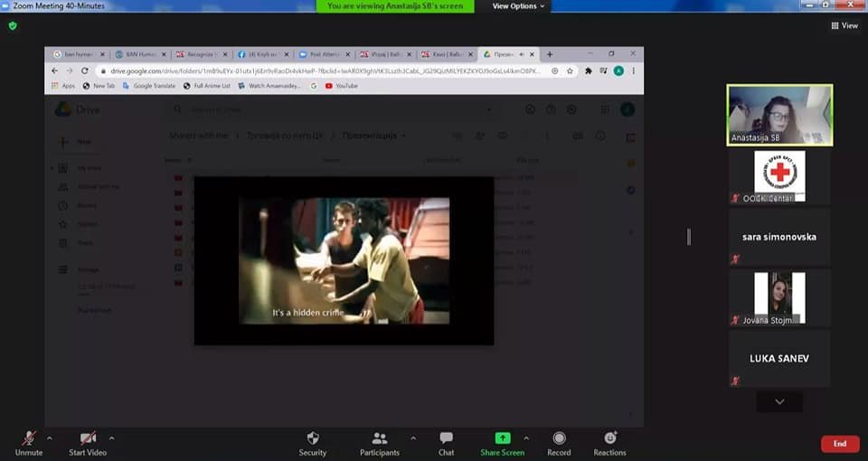
Task: Select OOCK Centar participant tile
Action: point(779,176)
